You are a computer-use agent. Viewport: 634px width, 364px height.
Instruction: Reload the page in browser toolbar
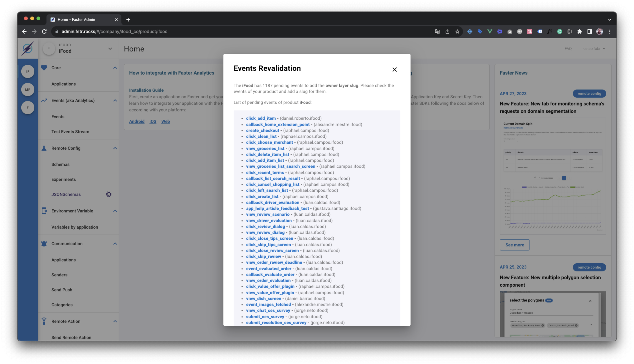44,32
